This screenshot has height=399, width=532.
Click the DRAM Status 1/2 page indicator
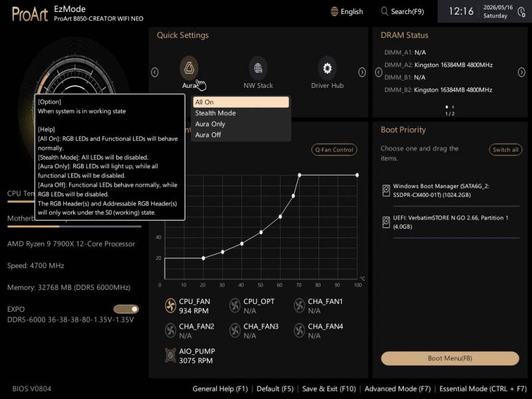click(450, 114)
